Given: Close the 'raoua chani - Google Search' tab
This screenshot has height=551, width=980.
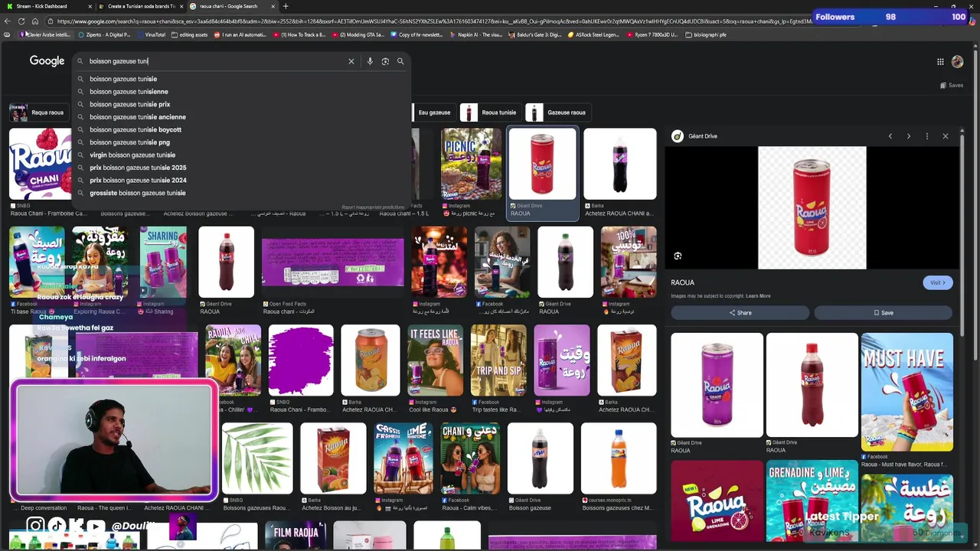Looking at the screenshot, I should coord(273,6).
